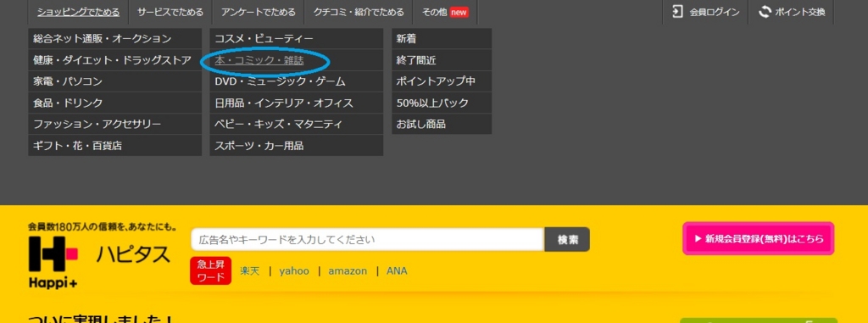Choose 新着 filter
Image resolution: width=868 pixels, height=323 pixels.
442,39
